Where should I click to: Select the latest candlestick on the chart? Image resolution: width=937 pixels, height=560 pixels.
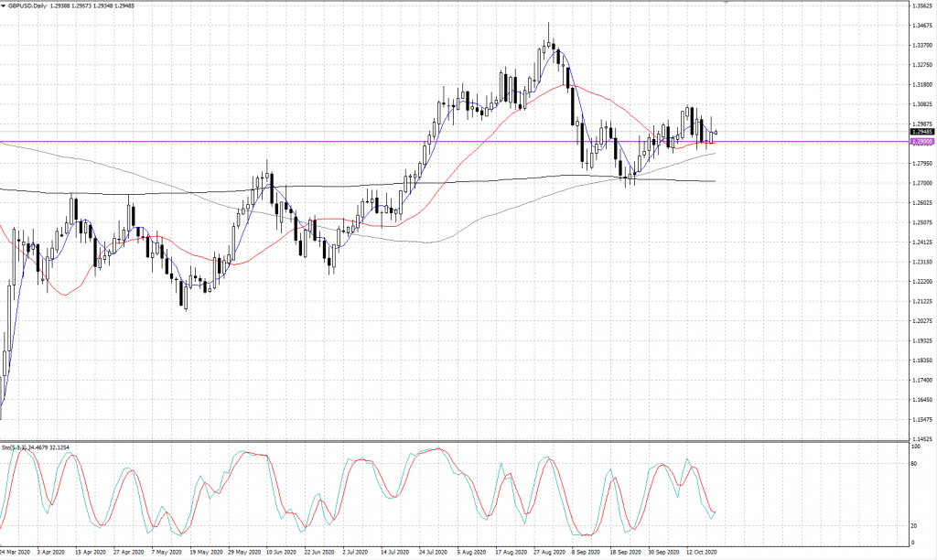coord(716,133)
